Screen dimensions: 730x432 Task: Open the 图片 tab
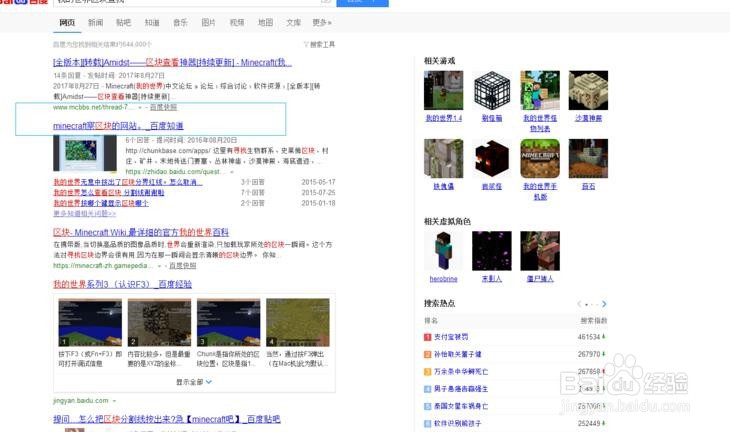(x=209, y=22)
